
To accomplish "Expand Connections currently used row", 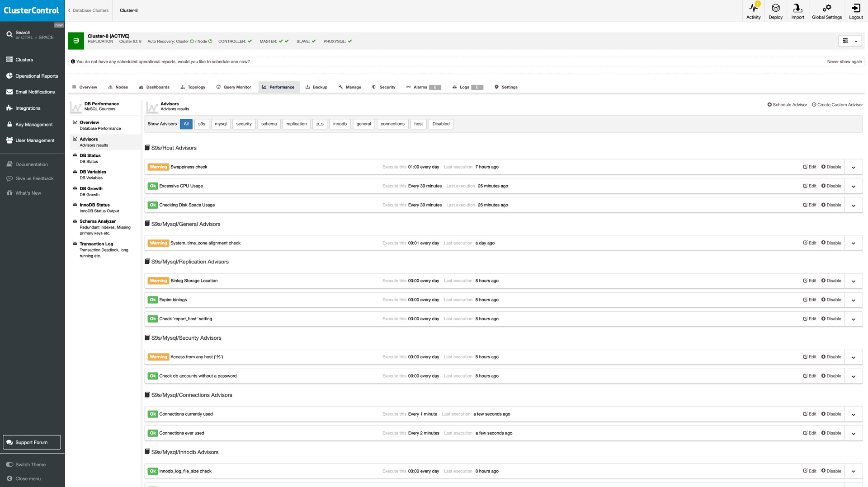I will coord(853,414).
